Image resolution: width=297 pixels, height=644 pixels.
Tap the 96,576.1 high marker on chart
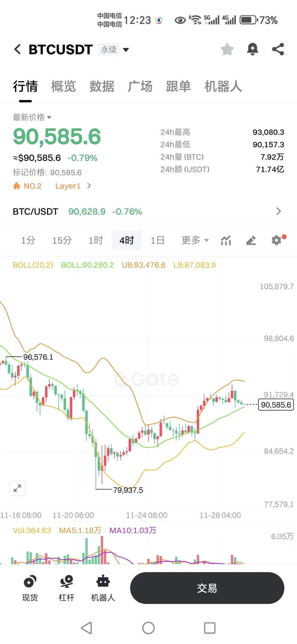(x=38, y=357)
